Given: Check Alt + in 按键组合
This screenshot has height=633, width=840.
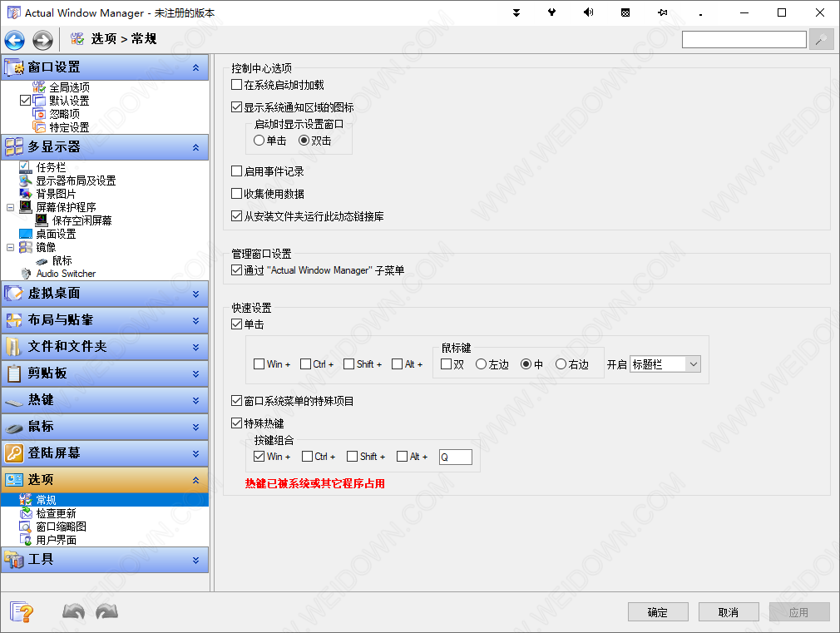Looking at the screenshot, I should [402, 456].
